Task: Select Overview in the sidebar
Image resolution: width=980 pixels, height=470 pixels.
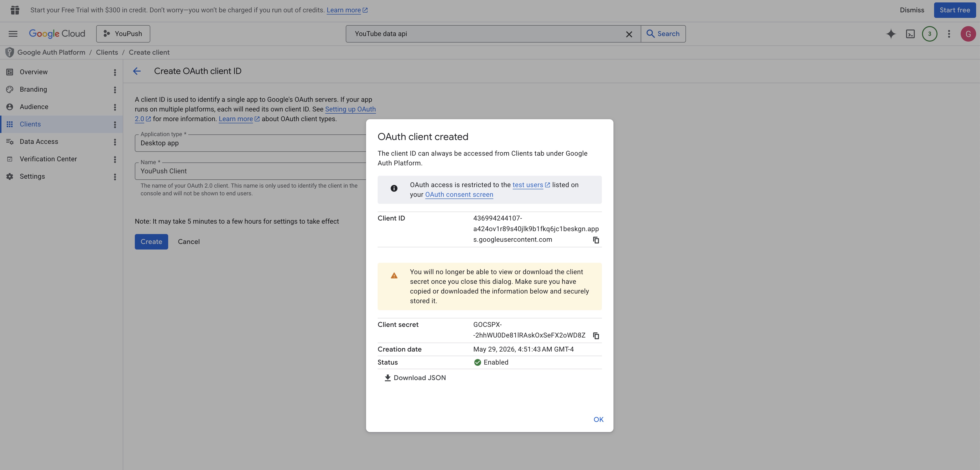Action: [34, 72]
